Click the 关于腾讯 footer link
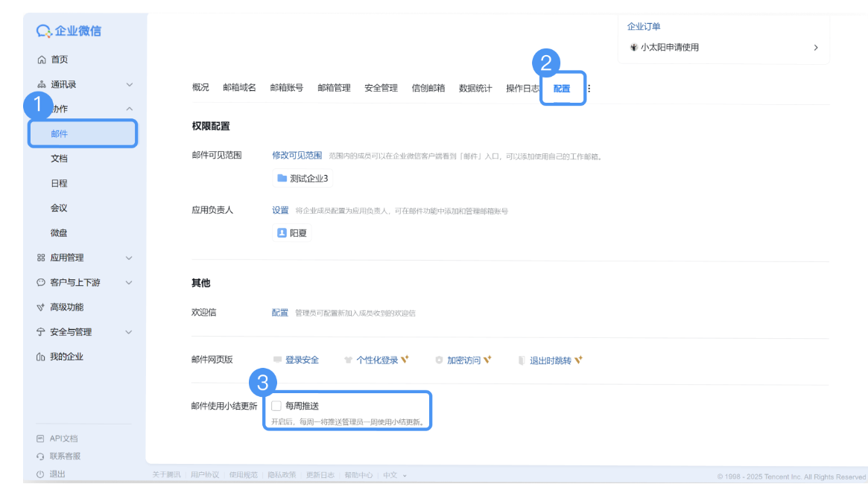Viewport: 868px width, 484px height. 166,475
